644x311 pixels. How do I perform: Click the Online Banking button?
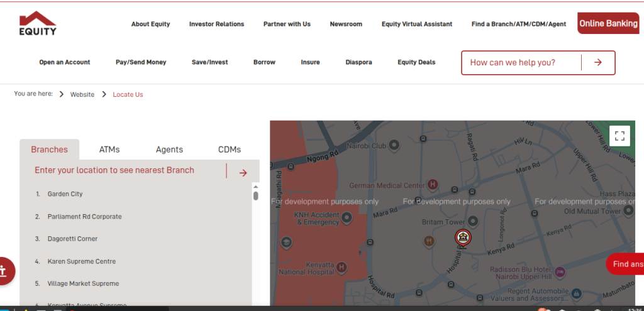(x=608, y=24)
